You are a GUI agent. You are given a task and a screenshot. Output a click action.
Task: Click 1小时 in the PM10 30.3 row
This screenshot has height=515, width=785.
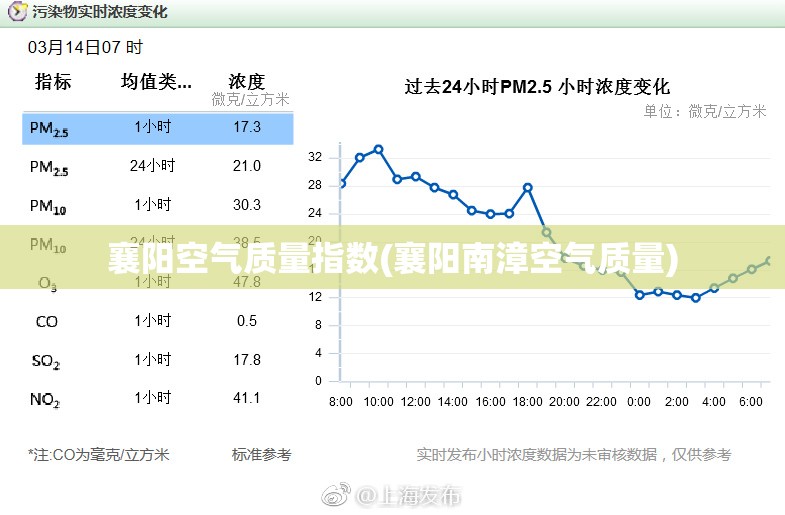point(153,205)
